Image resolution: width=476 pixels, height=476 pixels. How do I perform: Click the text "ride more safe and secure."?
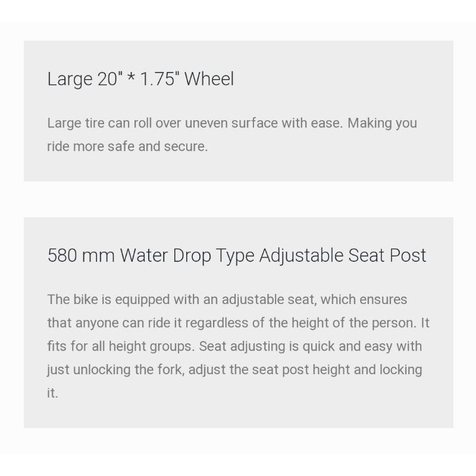(x=127, y=146)
